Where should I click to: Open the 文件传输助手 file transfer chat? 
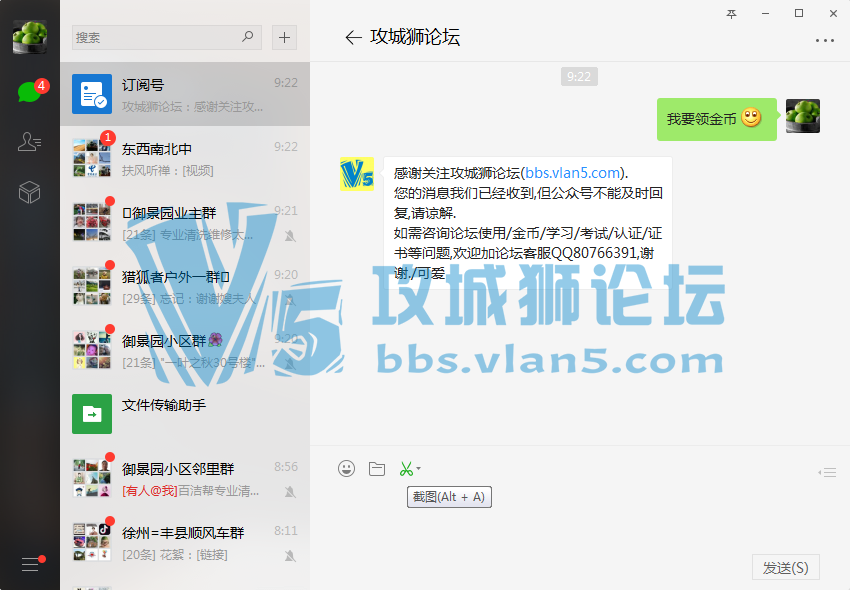pos(185,414)
